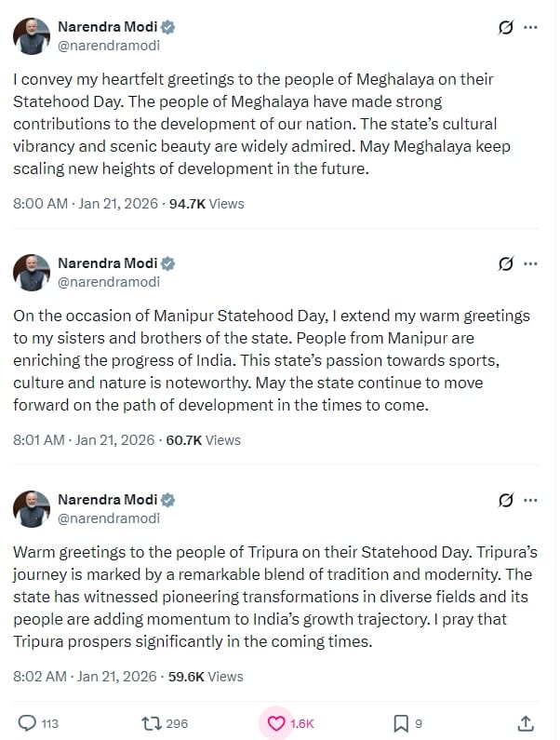
Task: Open profile picture on Tripura post
Action: click(x=31, y=509)
